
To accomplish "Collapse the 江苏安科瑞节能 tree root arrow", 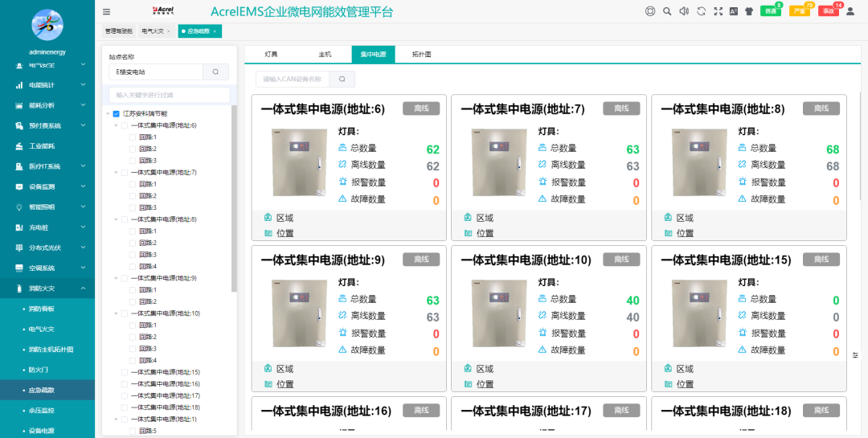I will (108, 113).
